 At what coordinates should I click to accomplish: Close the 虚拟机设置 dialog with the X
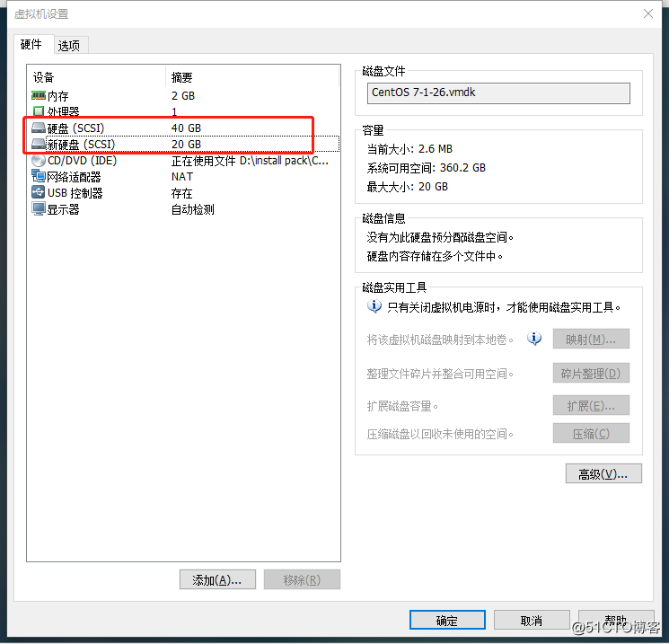(648, 13)
